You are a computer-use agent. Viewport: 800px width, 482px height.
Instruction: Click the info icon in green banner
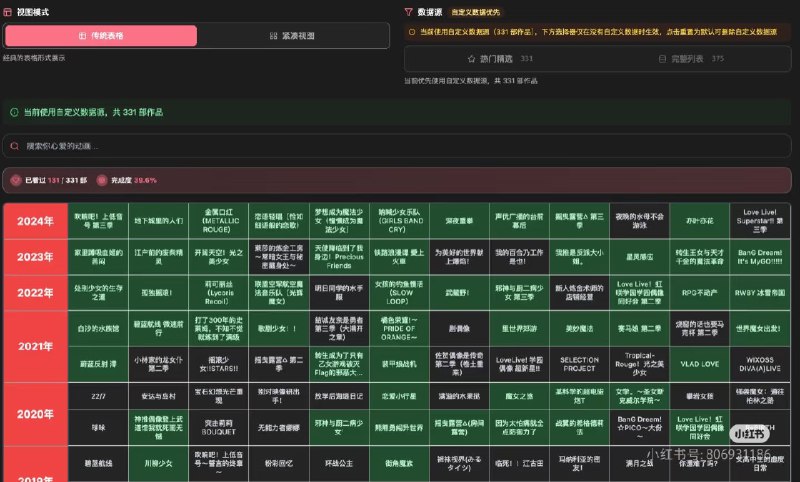13,113
